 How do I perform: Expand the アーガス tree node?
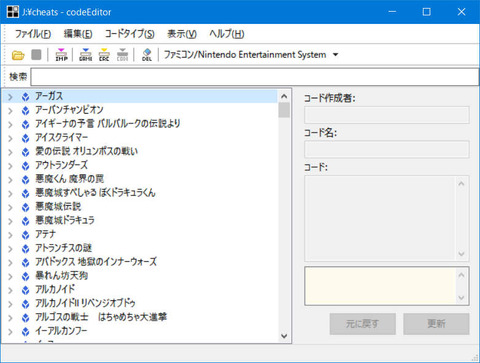point(10,97)
